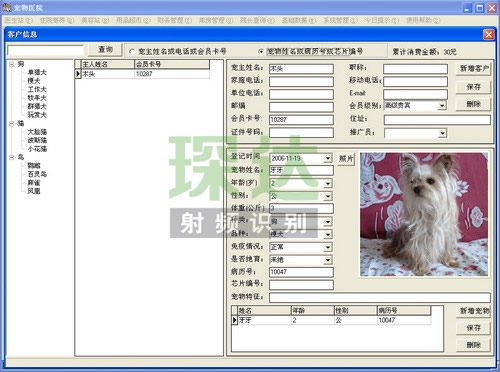Click the 查询 search button
The image size is (500, 372).
click(x=105, y=50)
